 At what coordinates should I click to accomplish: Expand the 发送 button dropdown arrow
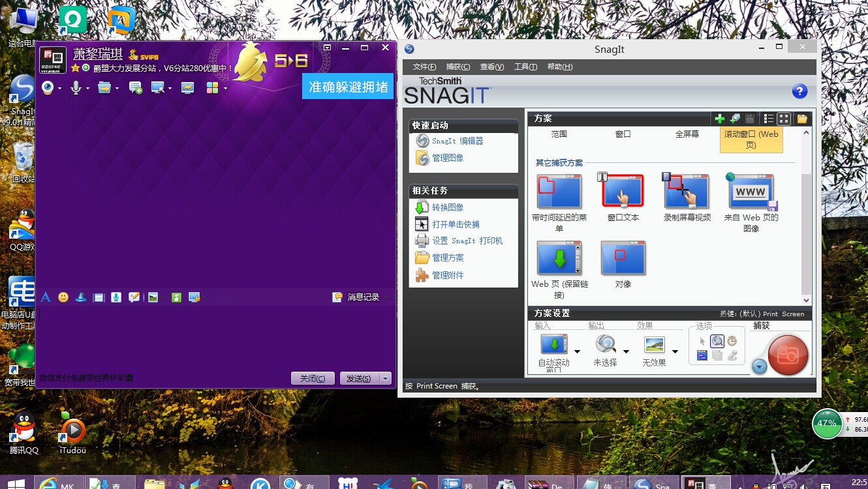pos(386,378)
